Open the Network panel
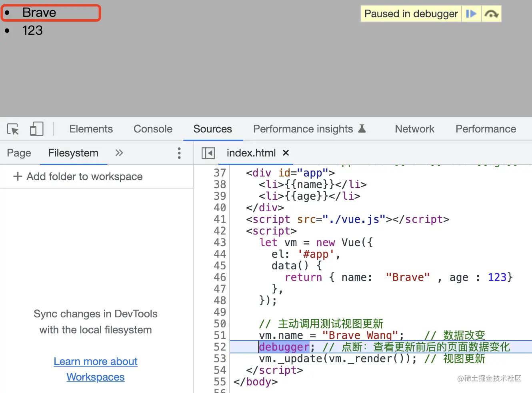The height and width of the screenshot is (393, 532). tap(414, 129)
